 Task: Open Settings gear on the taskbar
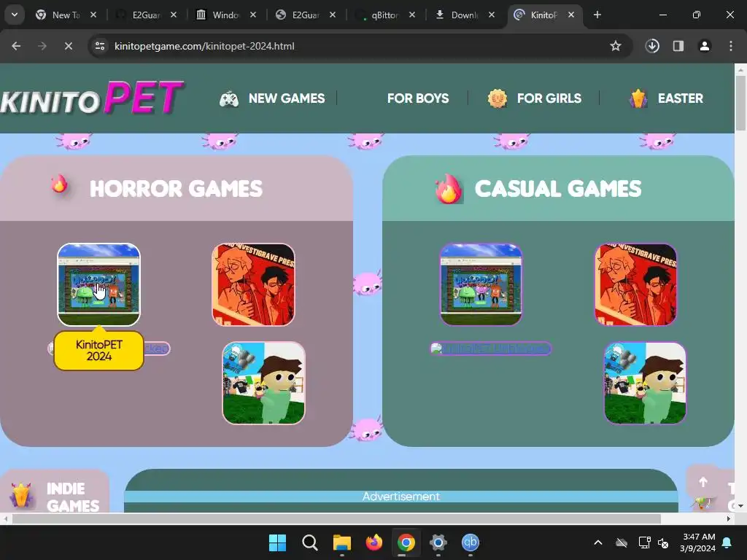click(438, 542)
